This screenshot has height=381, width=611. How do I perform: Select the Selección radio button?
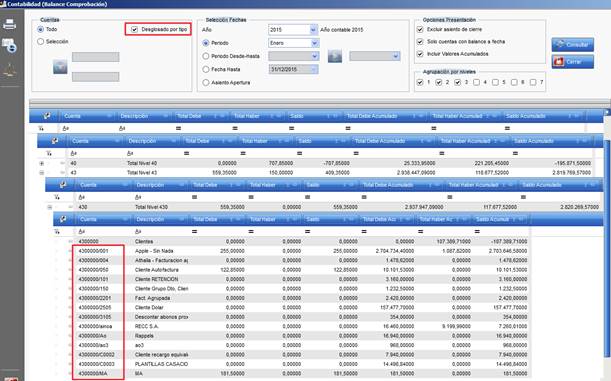(x=41, y=41)
